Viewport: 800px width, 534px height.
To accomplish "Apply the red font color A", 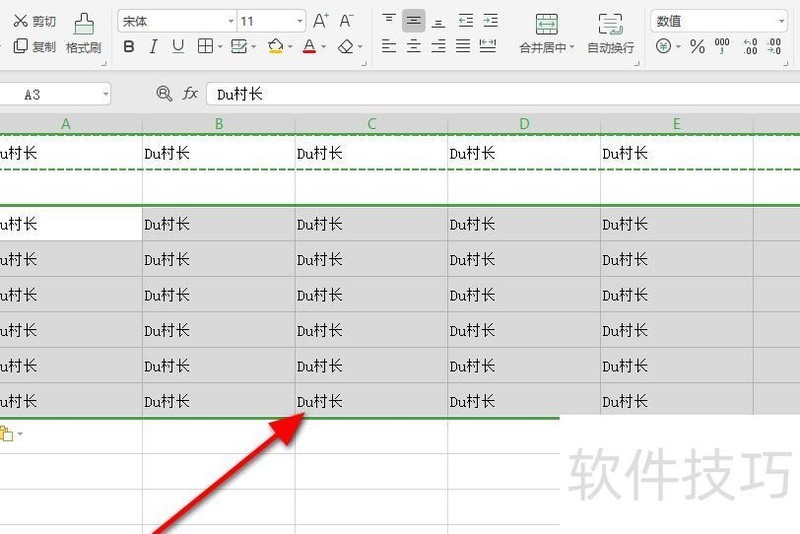I will click(309, 46).
